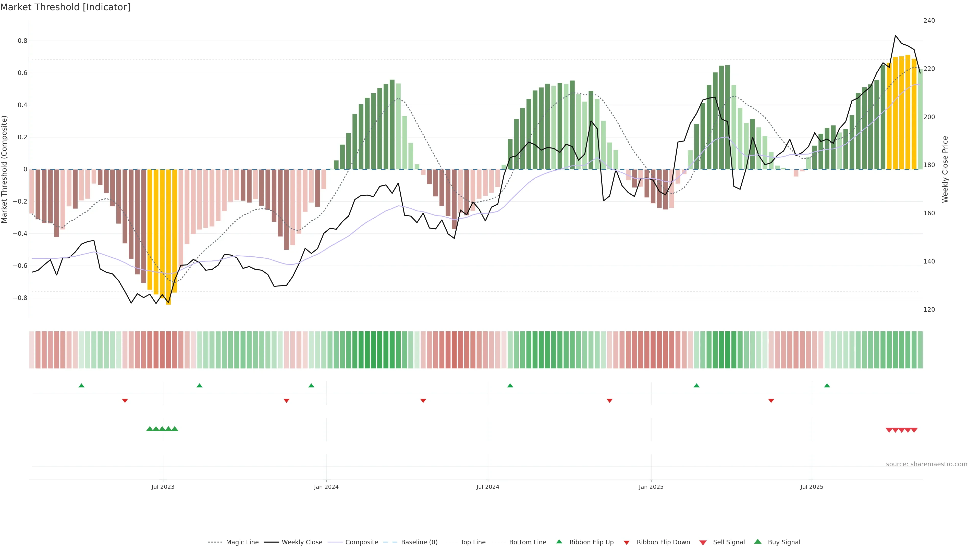Click the leftmost Ribbon Flip Down marker
980x551 pixels.
tap(125, 400)
